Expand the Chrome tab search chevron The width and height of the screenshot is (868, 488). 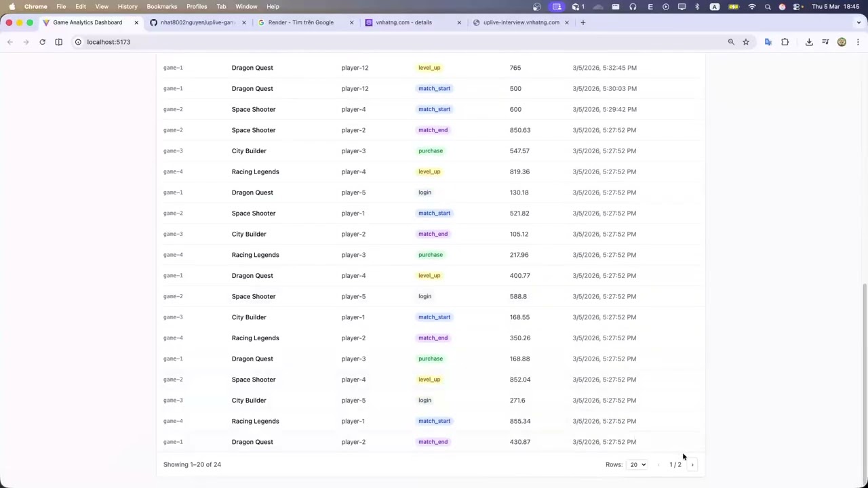[x=859, y=22]
